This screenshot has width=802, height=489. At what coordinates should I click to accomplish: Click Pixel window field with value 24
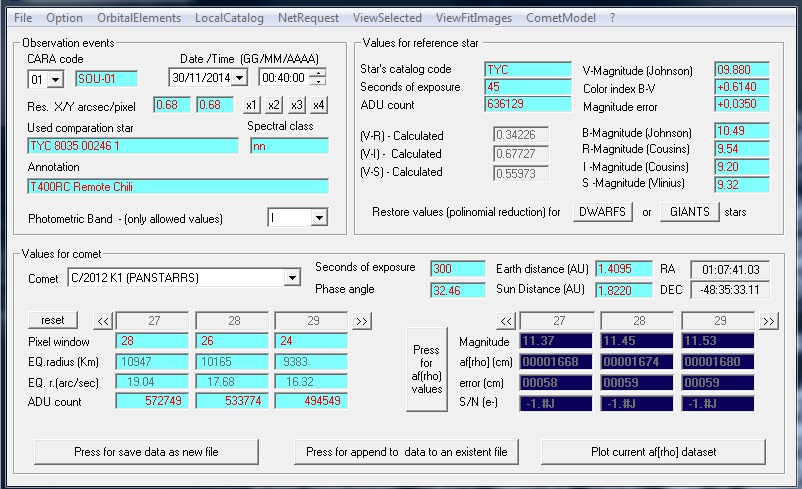(311, 341)
